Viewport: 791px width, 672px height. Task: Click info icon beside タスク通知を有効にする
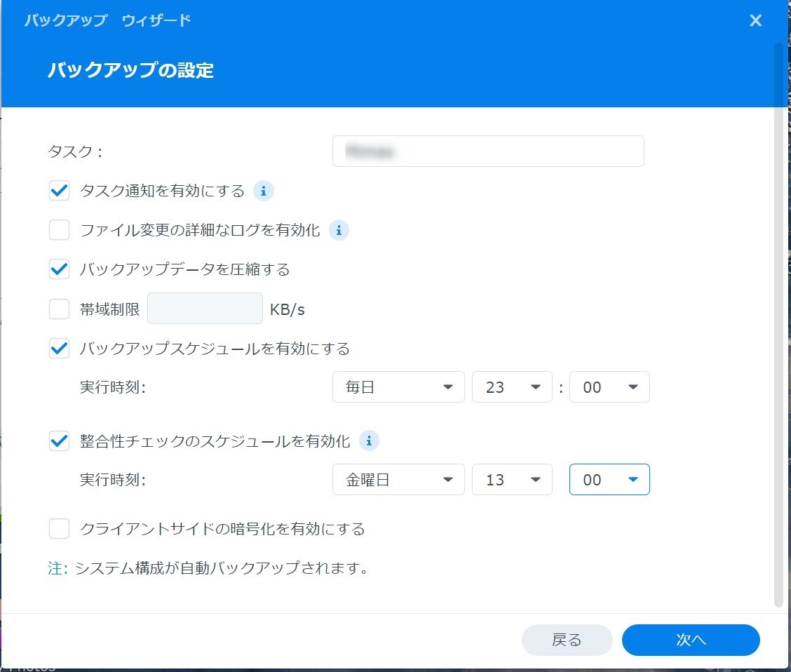click(263, 191)
